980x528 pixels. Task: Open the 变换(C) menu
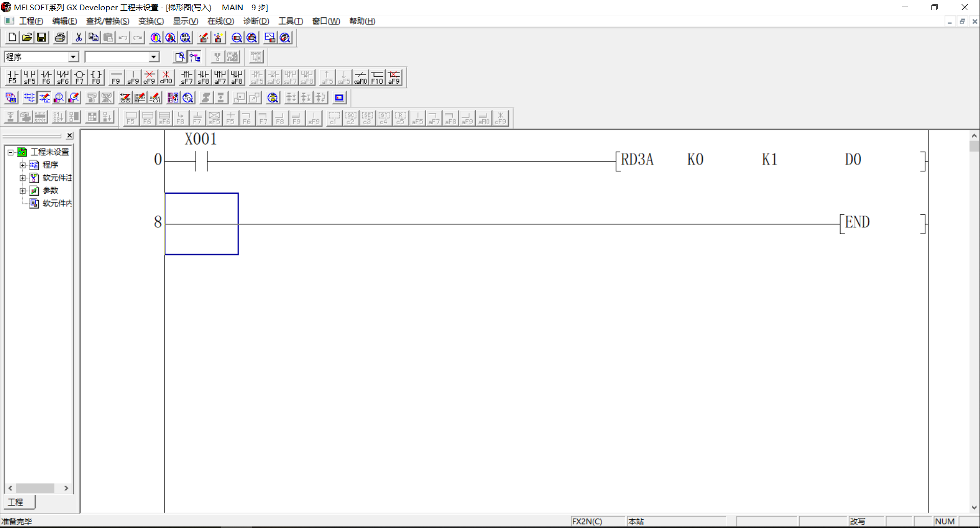tap(151, 21)
